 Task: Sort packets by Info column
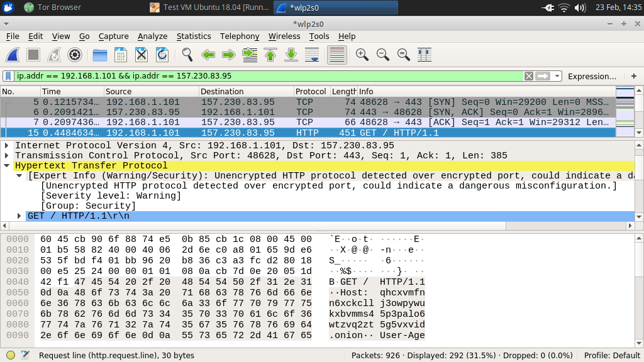pos(486,92)
